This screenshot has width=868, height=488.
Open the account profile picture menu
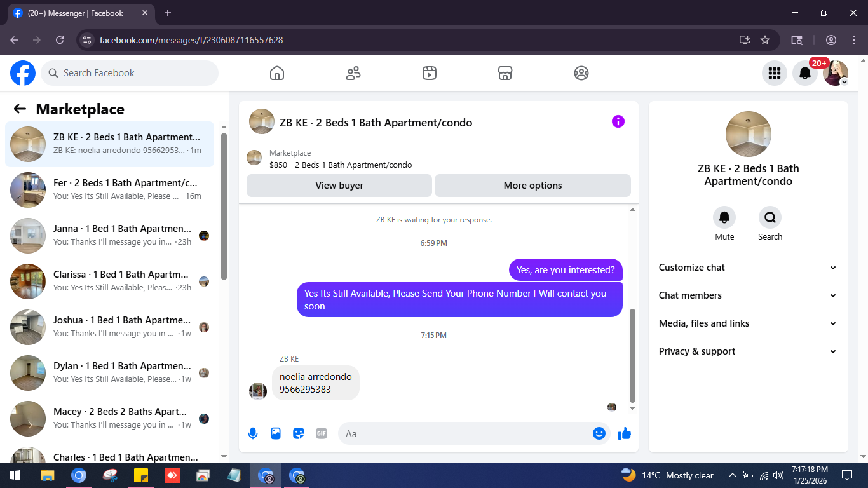coord(836,73)
